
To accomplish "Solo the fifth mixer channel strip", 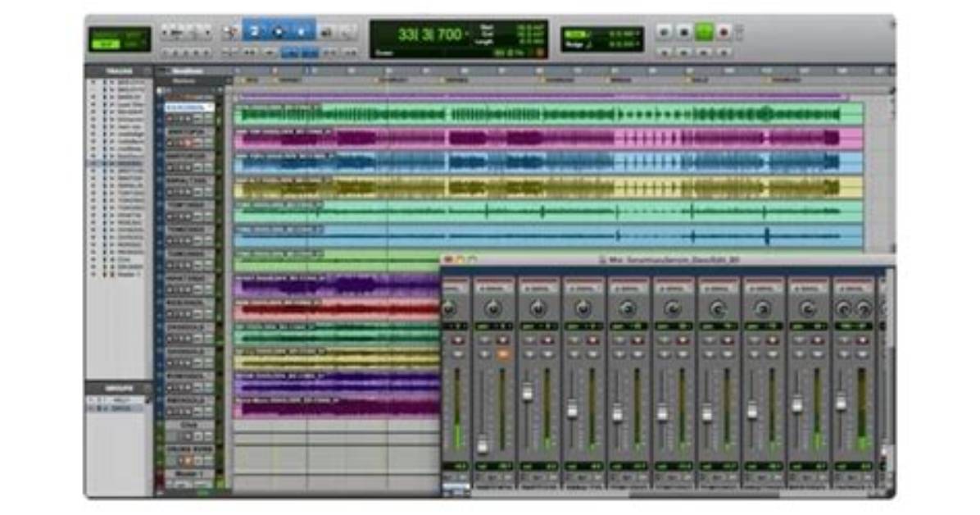I will [x=619, y=354].
